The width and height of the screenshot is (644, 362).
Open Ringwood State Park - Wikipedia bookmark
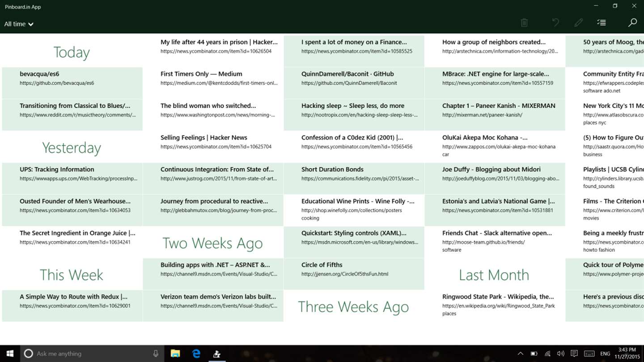point(495,306)
